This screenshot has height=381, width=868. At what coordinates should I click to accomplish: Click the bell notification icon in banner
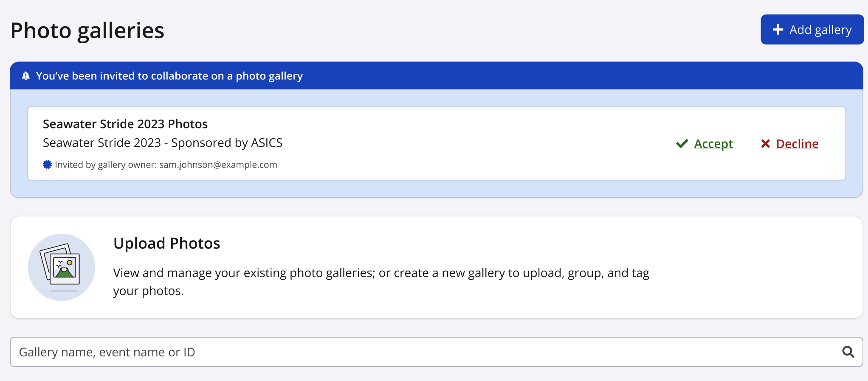pos(26,76)
